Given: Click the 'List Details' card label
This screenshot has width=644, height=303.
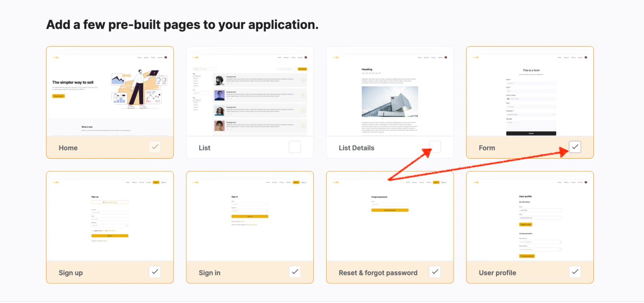Looking at the screenshot, I should pos(356,148).
